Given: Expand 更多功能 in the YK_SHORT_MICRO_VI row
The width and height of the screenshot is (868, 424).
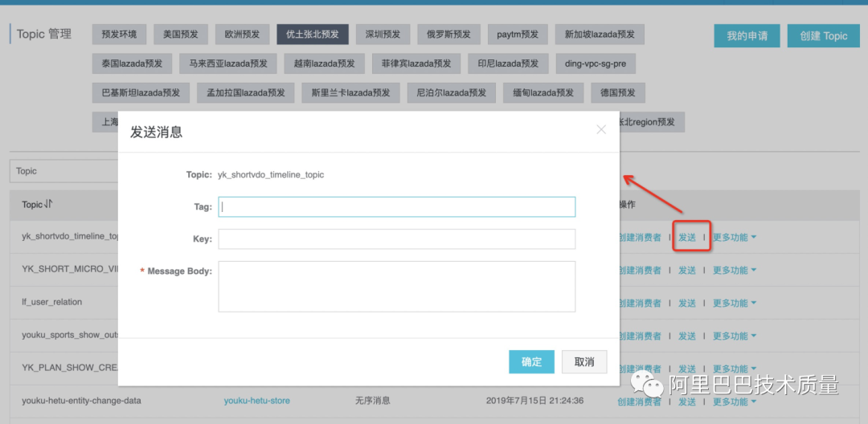Looking at the screenshot, I should click(x=734, y=271).
